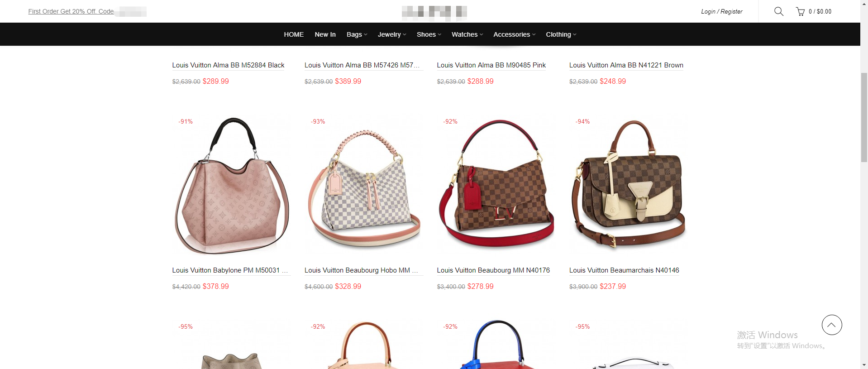Open the search magnifier icon

tap(778, 11)
